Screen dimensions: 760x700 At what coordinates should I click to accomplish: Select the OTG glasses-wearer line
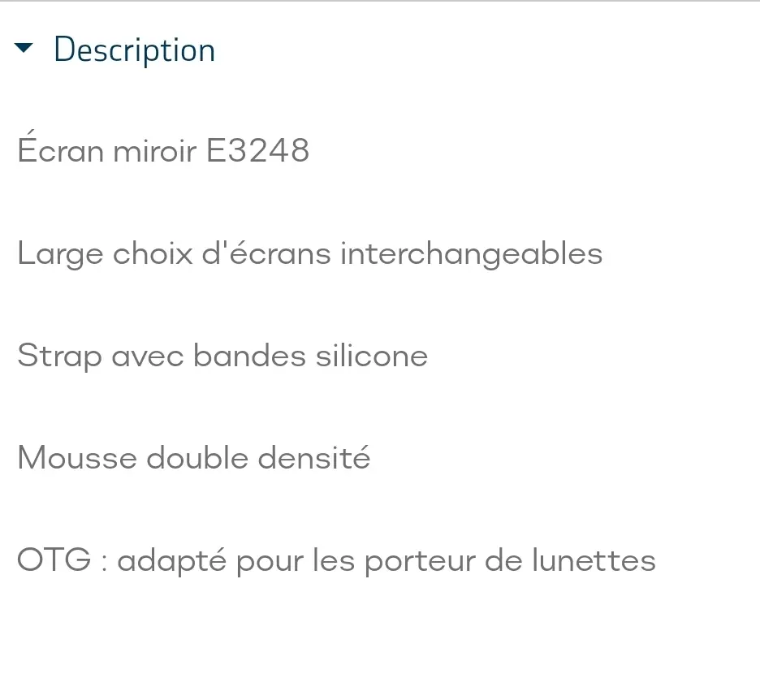336,561
